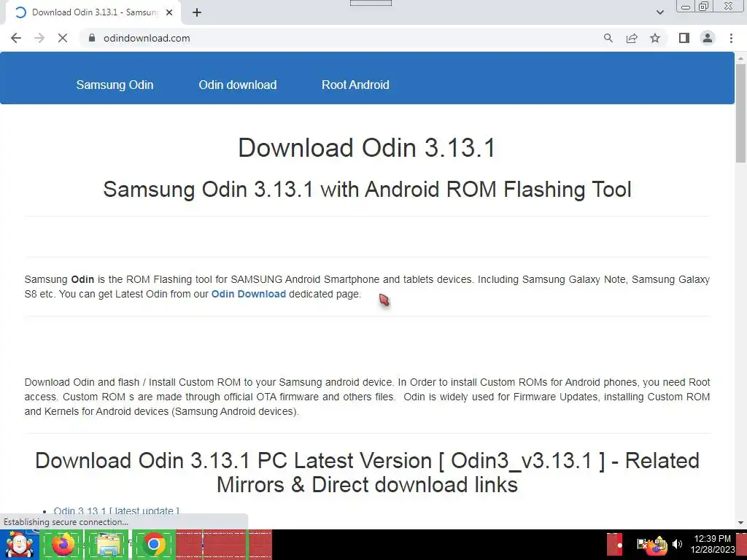Click the volume speaker tray icon
The image size is (747, 560).
click(677, 544)
